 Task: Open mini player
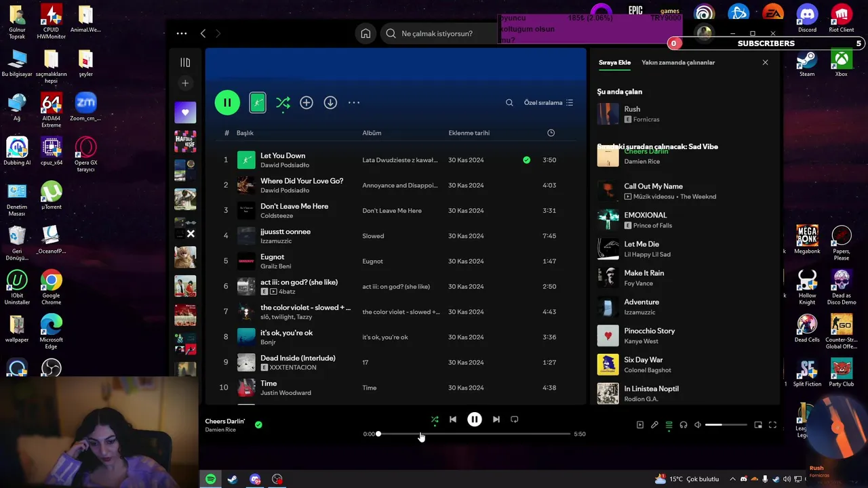coord(758,425)
